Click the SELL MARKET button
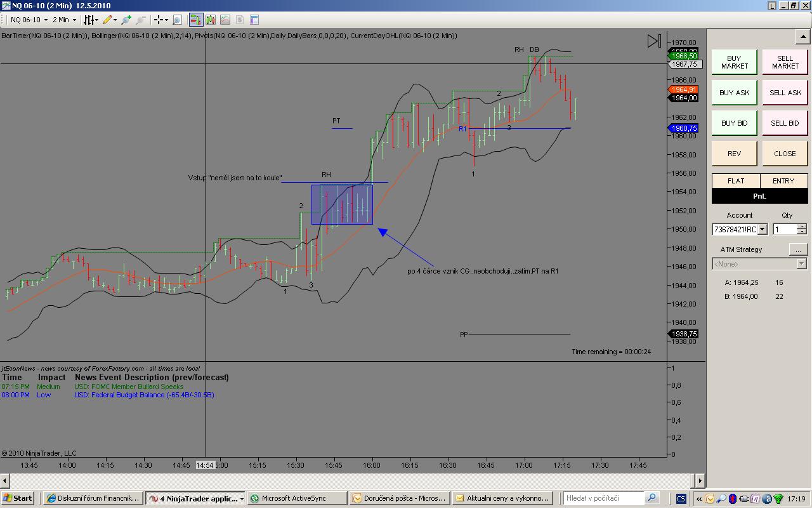812x509 pixels. click(785, 62)
